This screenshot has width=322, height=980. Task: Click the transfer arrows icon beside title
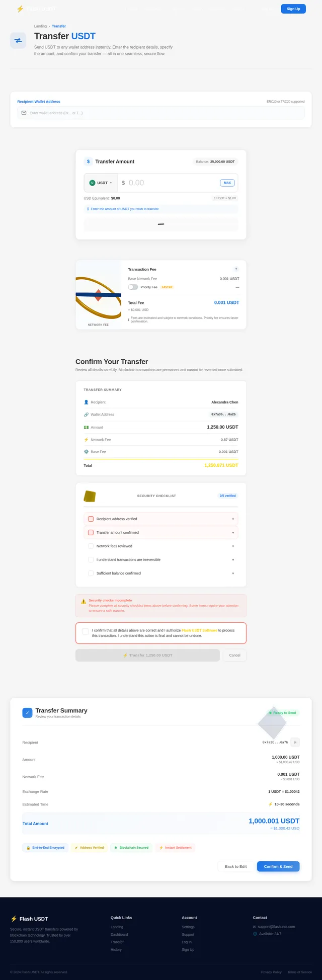(x=18, y=41)
